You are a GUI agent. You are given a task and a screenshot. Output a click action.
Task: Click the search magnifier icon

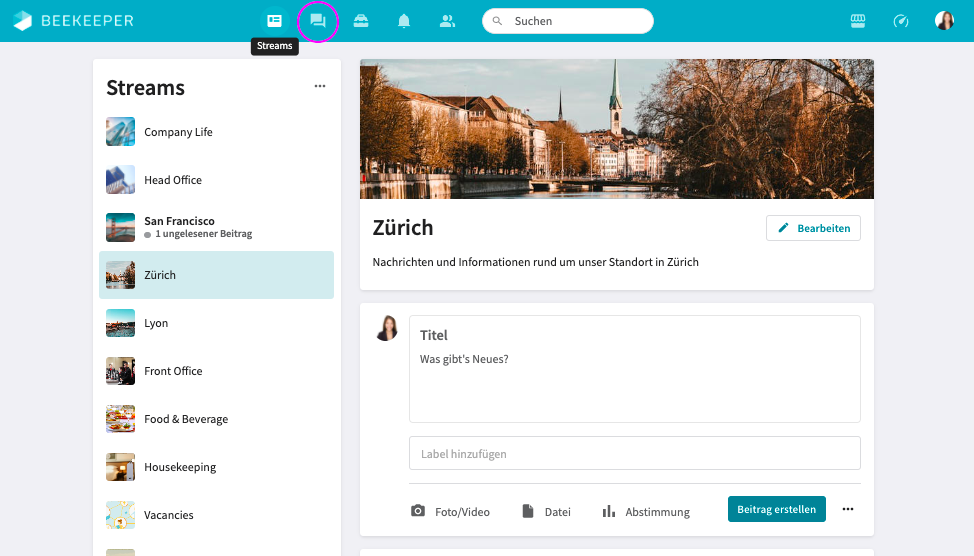497,21
